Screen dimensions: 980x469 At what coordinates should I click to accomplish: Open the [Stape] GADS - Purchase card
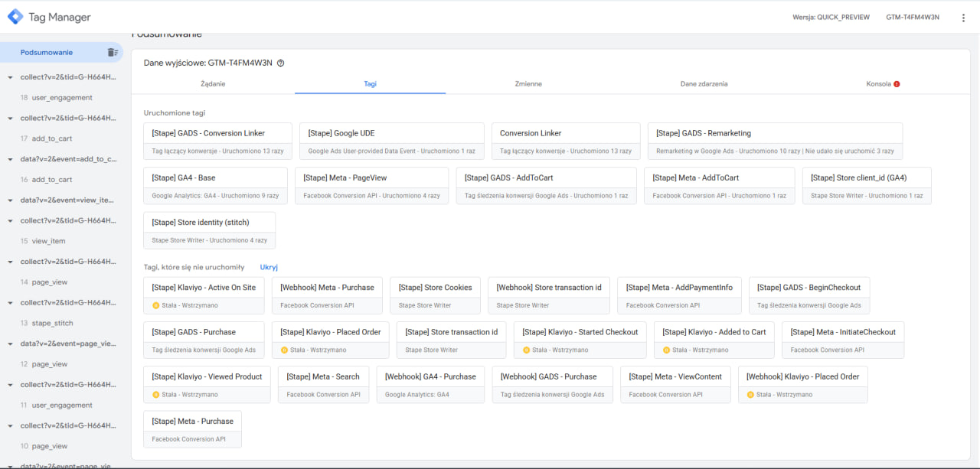[204, 340]
